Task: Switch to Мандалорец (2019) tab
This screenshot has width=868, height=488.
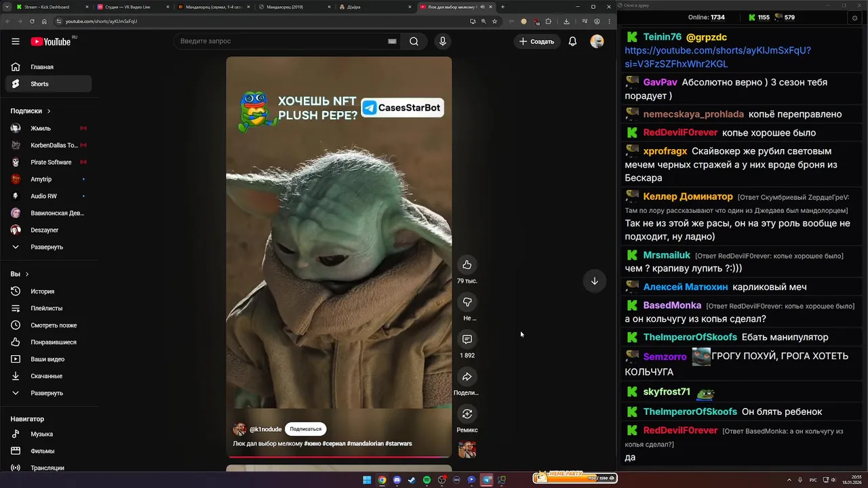Action: (294, 7)
